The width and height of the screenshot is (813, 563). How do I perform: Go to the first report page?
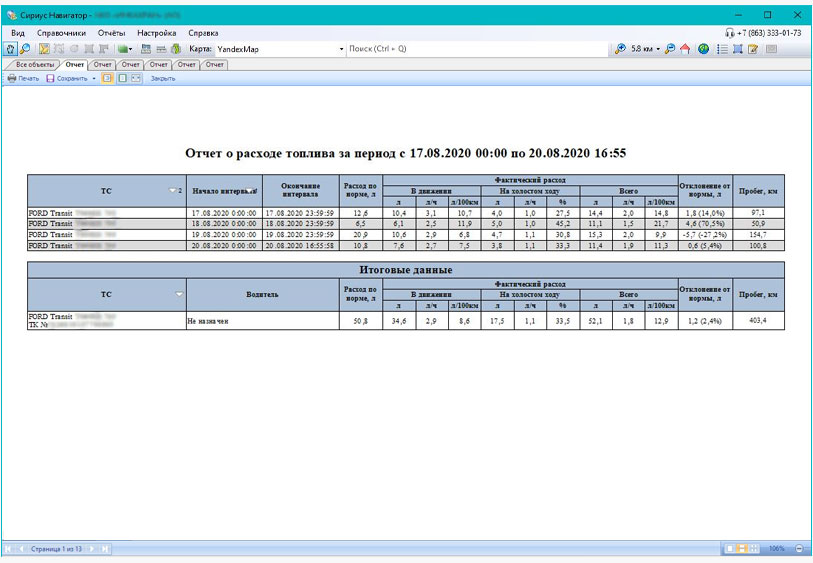tap(10, 549)
